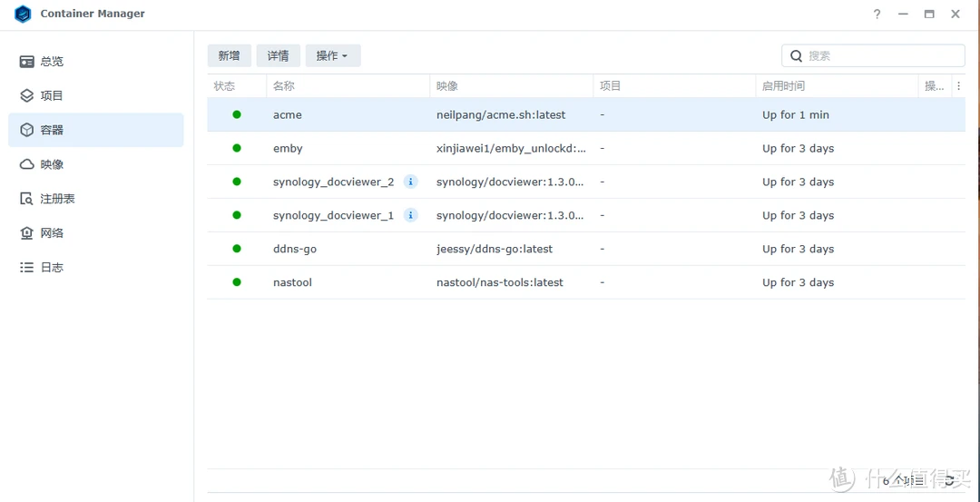980x502 pixels.
Task: Click uptime text in nastool row
Action: 799,282
